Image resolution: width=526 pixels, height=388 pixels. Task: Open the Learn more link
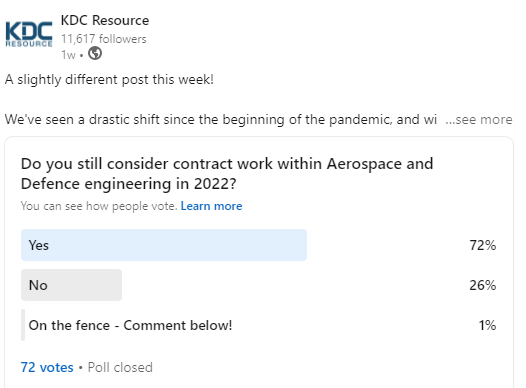(x=211, y=206)
